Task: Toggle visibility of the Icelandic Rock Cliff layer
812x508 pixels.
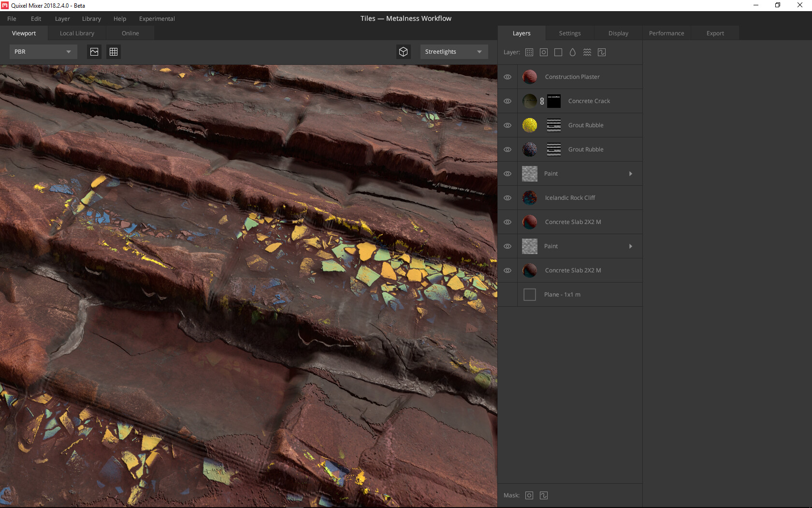Action: 507,197
